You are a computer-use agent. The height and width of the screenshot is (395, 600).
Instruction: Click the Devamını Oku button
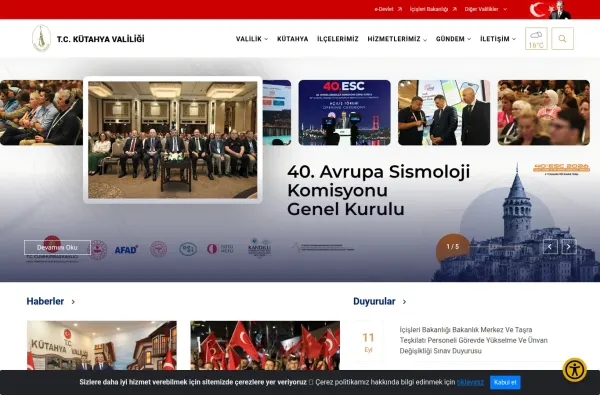tap(57, 247)
